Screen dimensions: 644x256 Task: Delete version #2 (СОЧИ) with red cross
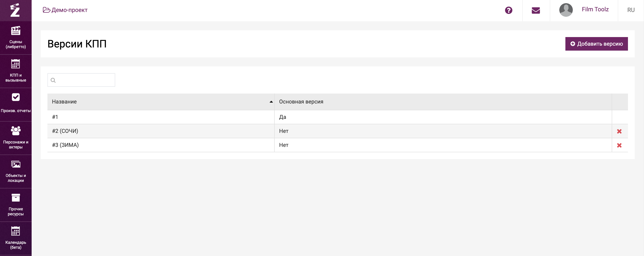pos(619,131)
